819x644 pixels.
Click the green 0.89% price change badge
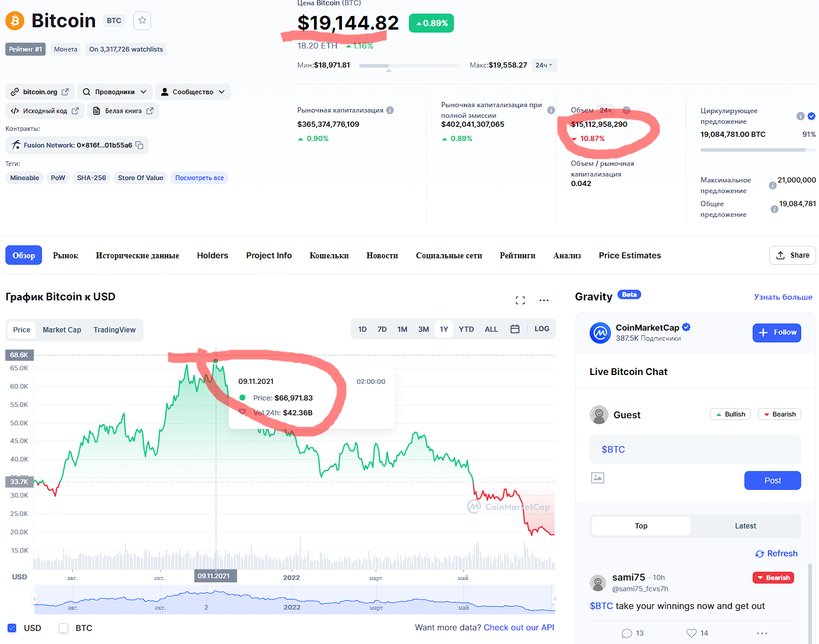click(431, 23)
